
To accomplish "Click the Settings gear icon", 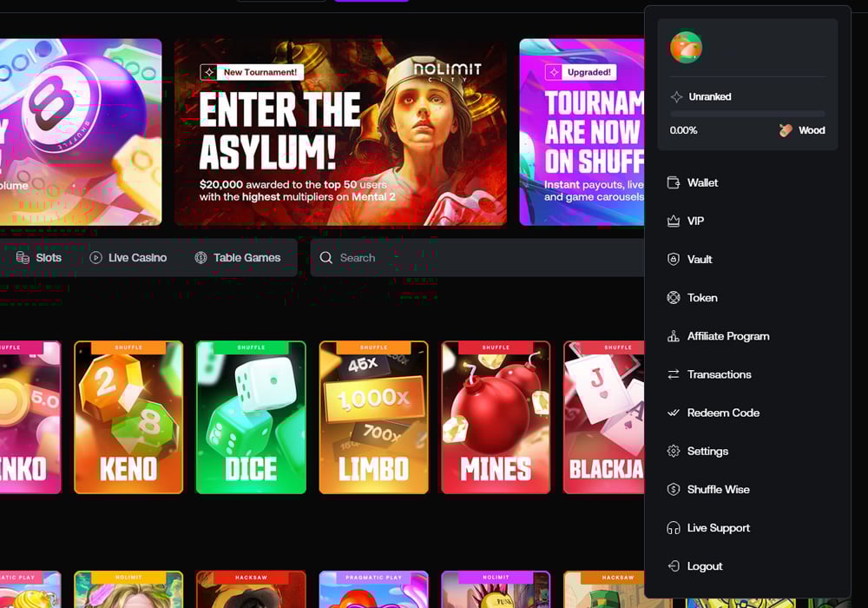I will (673, 451).
